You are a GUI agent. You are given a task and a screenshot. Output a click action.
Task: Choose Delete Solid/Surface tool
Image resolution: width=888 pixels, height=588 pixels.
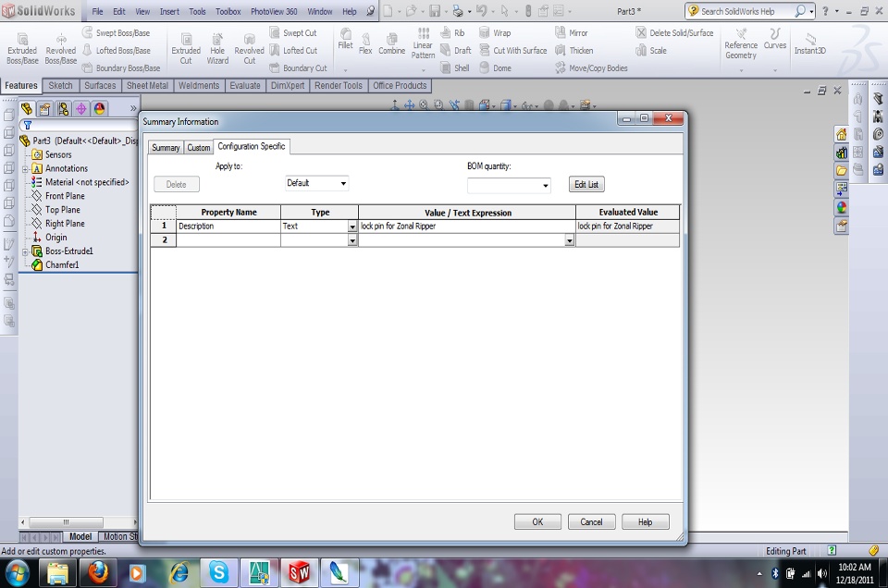674,33
